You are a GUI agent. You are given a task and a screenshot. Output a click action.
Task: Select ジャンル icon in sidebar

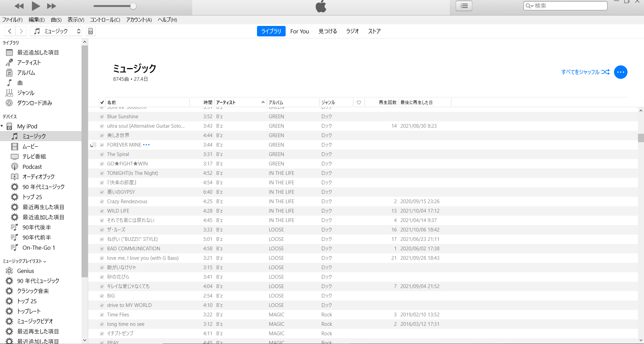[9, 93]
